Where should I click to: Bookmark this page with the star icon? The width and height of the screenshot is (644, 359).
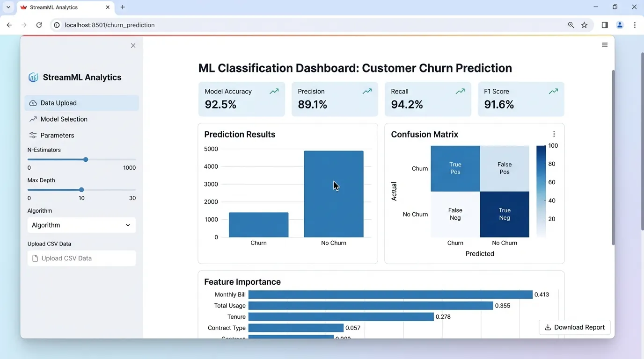(584, 25)
